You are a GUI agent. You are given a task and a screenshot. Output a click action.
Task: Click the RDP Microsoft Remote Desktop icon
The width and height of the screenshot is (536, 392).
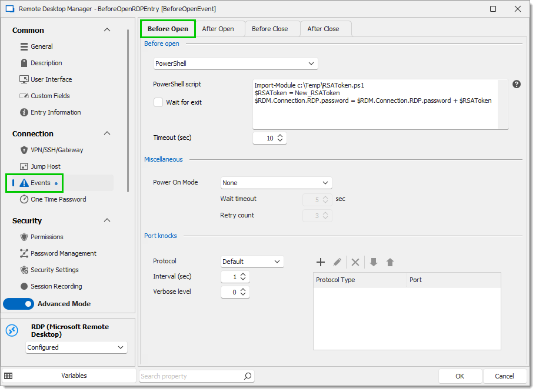point(12,330)
